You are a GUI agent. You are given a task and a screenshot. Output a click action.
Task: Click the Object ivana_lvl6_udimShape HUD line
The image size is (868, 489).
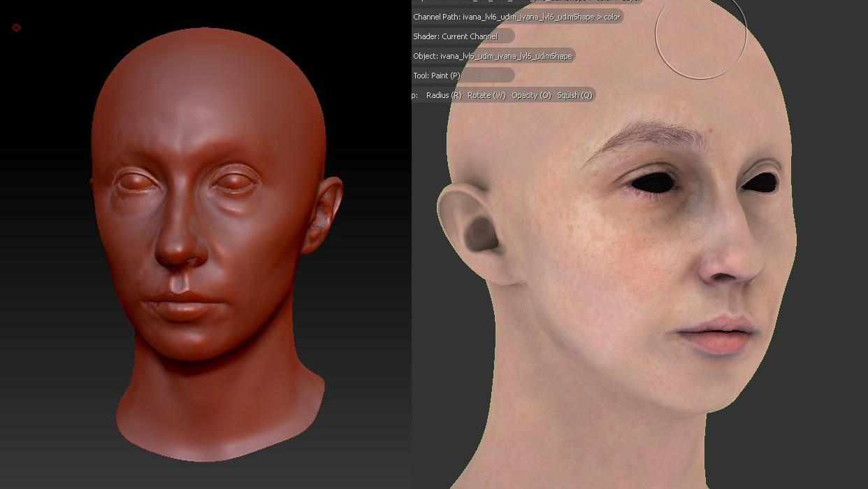[493, 56]
